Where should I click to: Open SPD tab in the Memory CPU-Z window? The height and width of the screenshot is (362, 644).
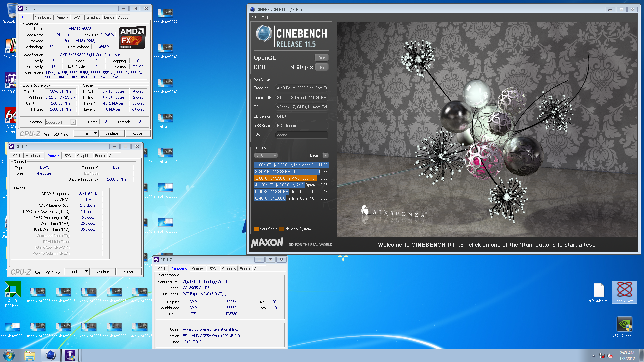point(68,156)
